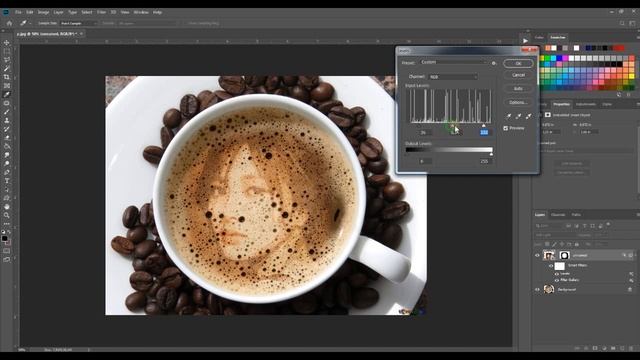The height and width of the screenshot is (360, 640).
Task: Click the foreground color swatch
Action: [4, 238]
